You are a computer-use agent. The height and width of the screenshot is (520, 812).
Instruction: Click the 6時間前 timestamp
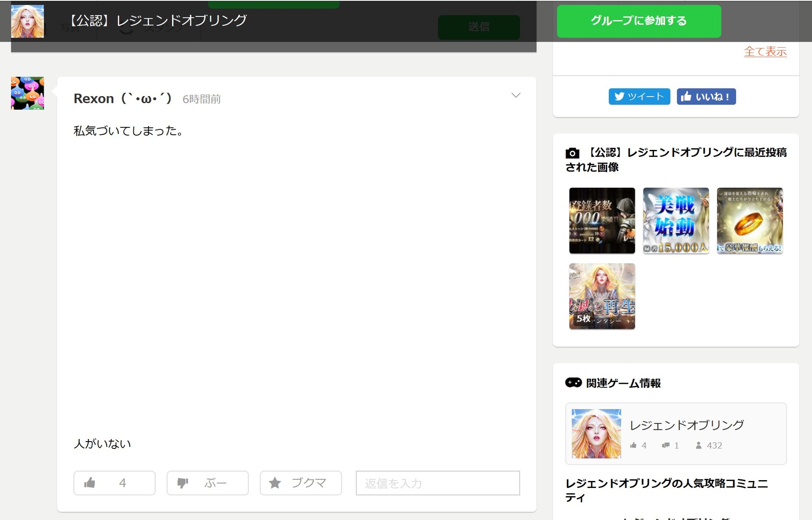(202, 99)
